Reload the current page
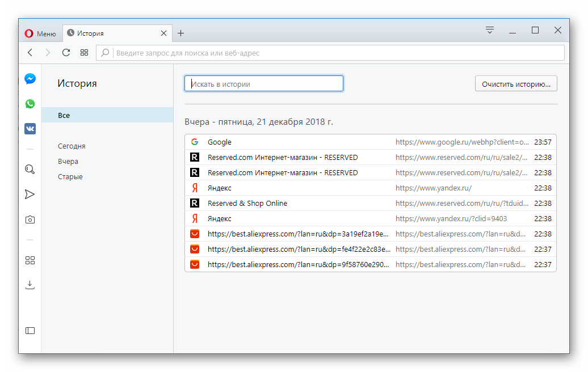588x372 pixels. (x=66, y=53)
